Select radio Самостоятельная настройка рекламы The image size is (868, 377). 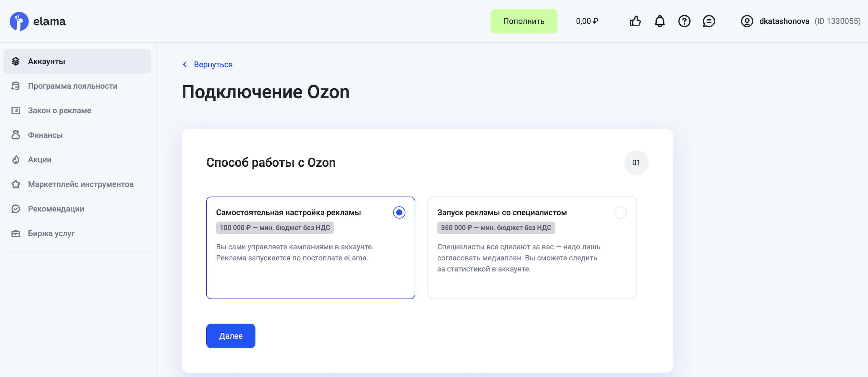coord(399,213)
